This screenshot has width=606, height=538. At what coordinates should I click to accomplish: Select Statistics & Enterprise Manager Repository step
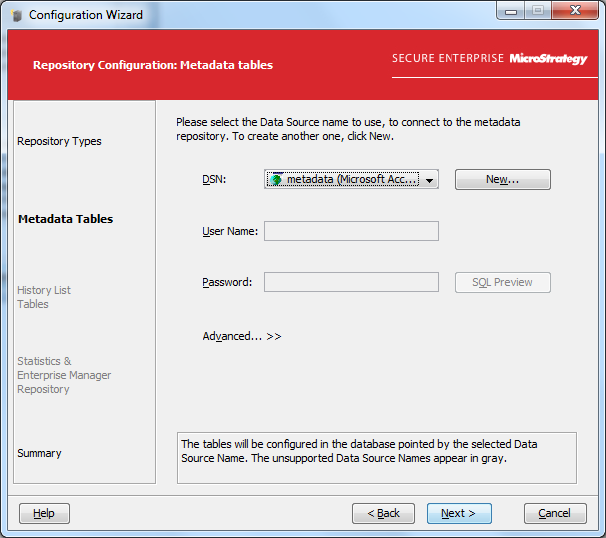(x=64, y=375)
